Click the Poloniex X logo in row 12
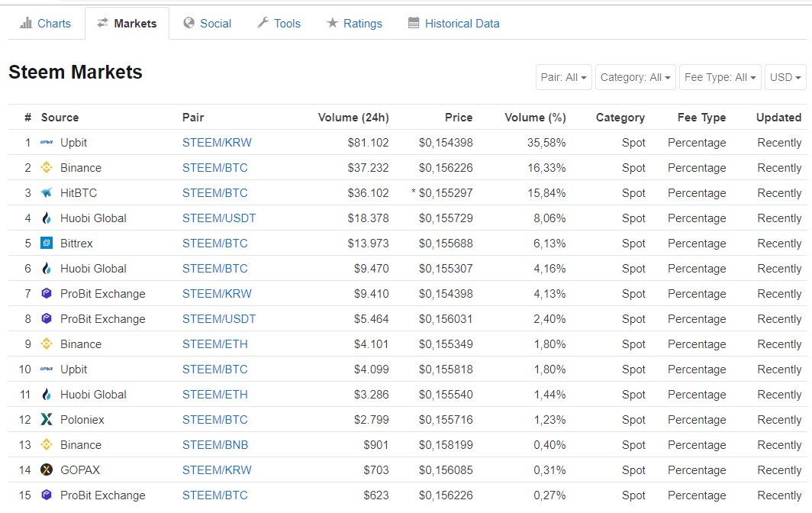The height and width of the screenshot is (513, 812). click(x=47, y=419)
